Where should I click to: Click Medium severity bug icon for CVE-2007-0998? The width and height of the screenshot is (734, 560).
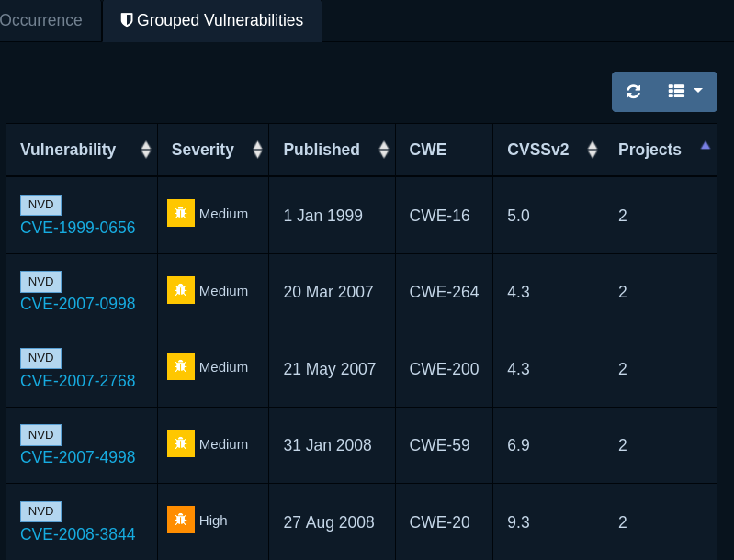[x=181, y=290]
